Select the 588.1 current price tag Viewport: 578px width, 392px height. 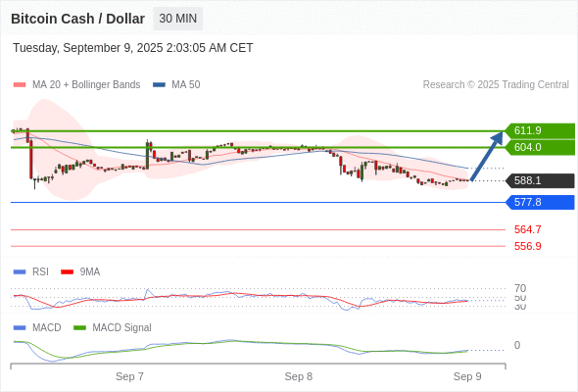coord(540,180)
